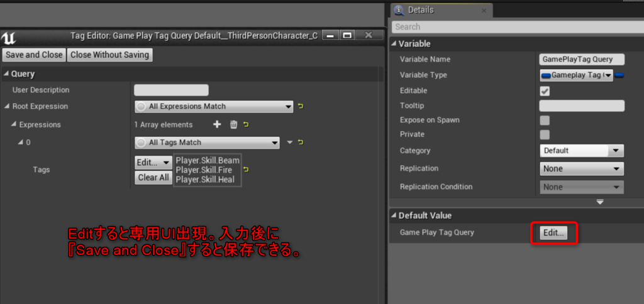Click the Details Search field
This screenshot has height=304, width=644.
coord(518,26)
